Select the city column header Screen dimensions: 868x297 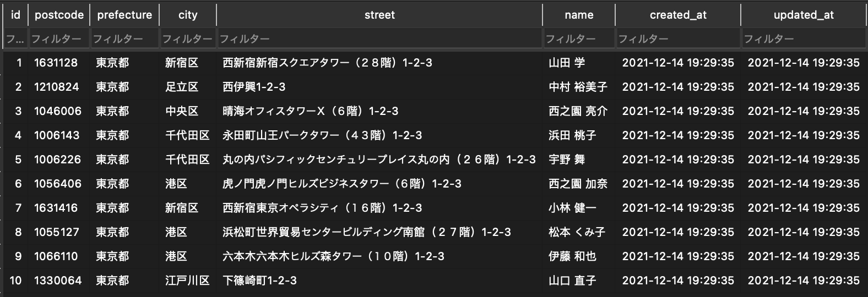[188, 15]
